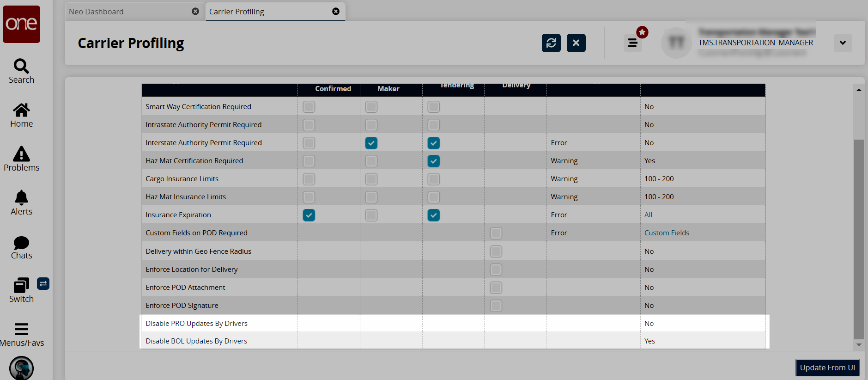Check Cargo Insurance Limits under Tendering

pyautogui.click(x=434, y=179)
